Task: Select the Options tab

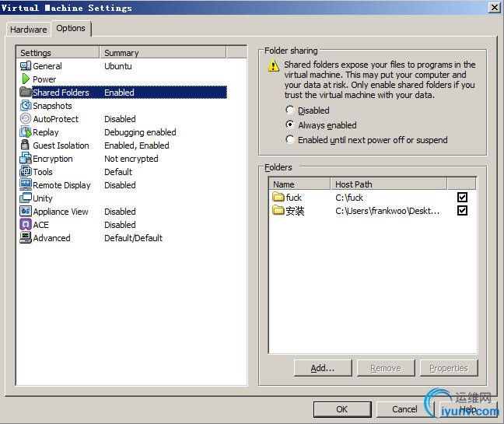Action: pos(71,28)
